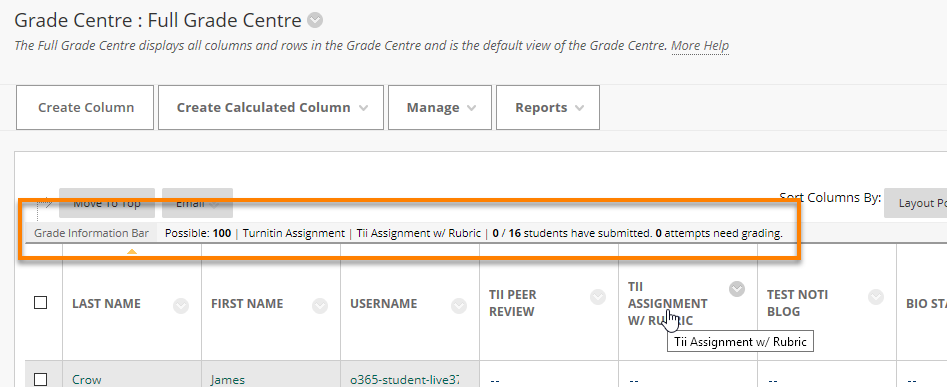Click the orange sort triangle under Grade Information Bar
This screenshot has height=387, width=947.
pyautogui.click(x=132, y=251)
